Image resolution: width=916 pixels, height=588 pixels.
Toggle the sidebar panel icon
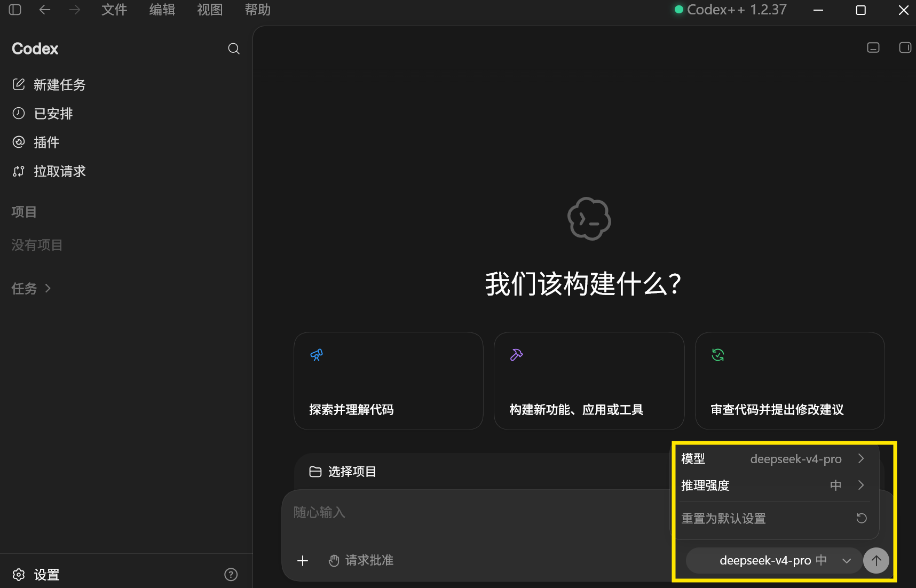point(15,10)
